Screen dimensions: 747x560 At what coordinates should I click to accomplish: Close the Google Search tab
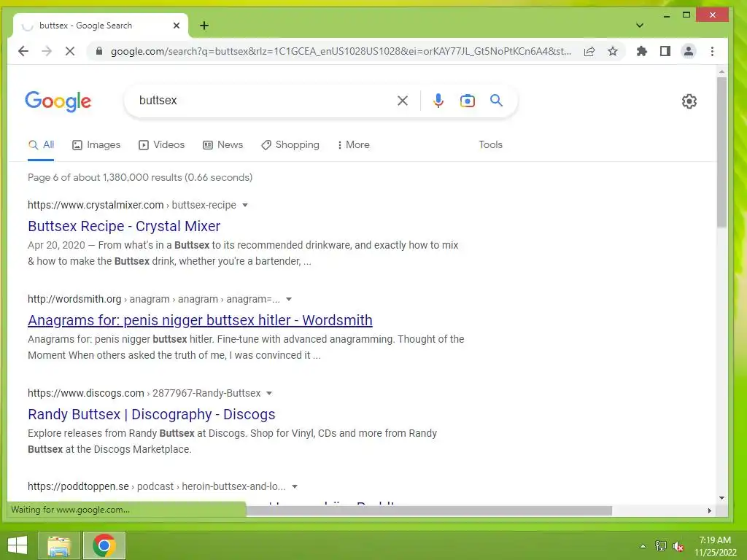click(177, 26)
